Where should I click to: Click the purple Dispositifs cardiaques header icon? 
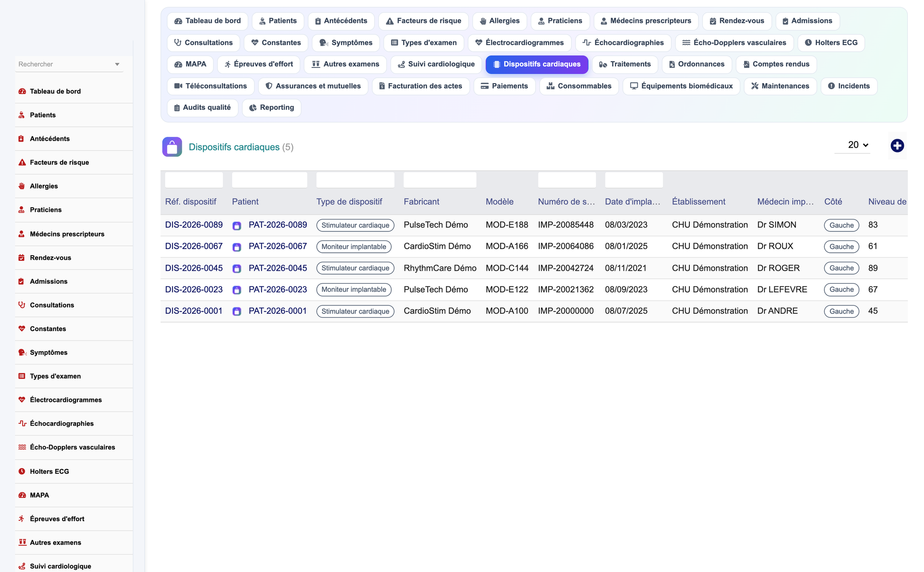point(172,147)
